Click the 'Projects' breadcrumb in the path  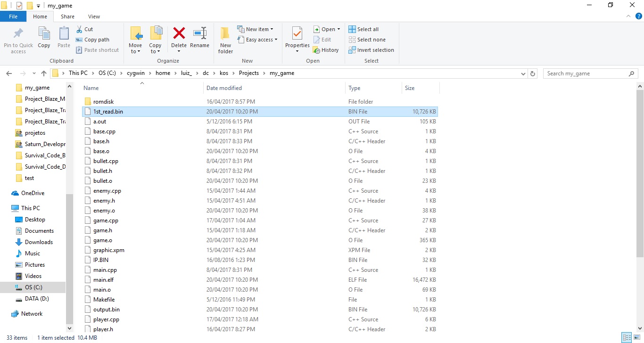click(248, 73)
